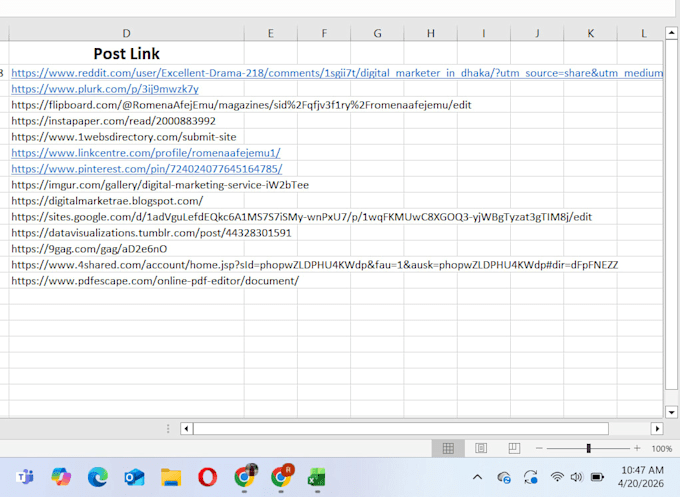This screenshot has width=680, height=497.
Task: Select column D header
Action: 126,33
